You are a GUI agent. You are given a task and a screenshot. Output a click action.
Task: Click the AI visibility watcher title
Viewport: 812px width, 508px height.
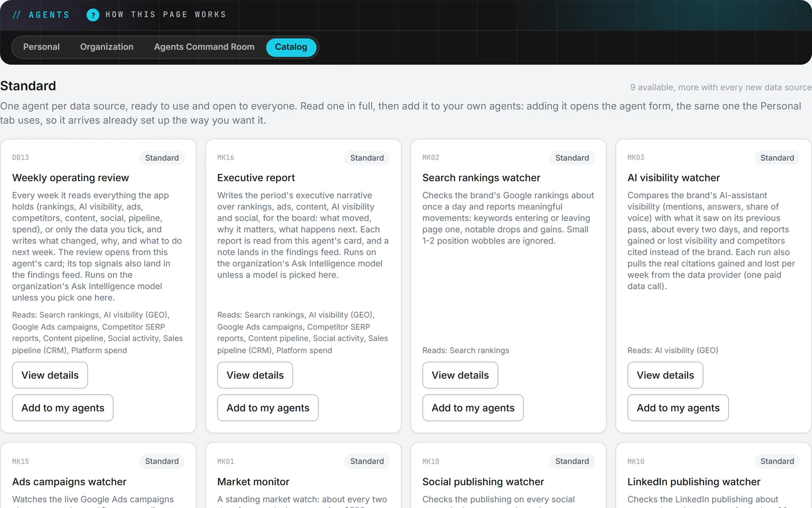pos(673,178)
